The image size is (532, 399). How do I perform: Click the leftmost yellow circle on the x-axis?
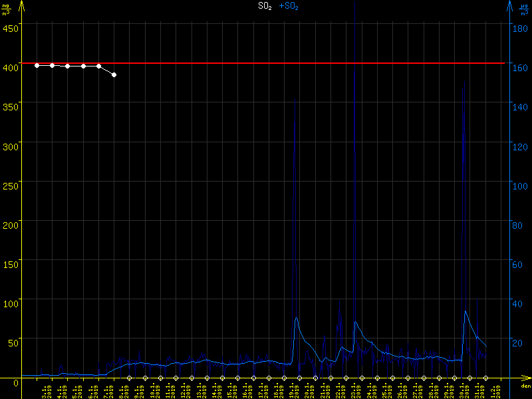pyautogui.click(x=129, y=378)
